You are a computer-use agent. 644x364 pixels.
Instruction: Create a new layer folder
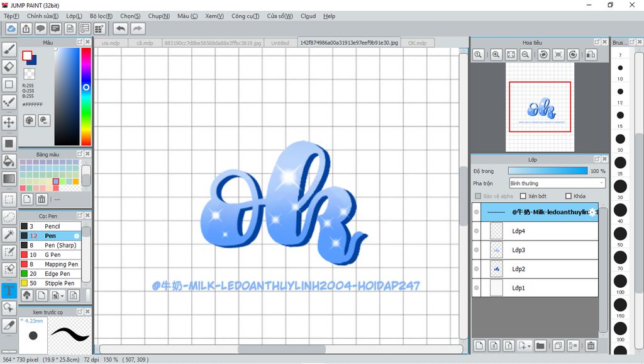tap(540, 346)
